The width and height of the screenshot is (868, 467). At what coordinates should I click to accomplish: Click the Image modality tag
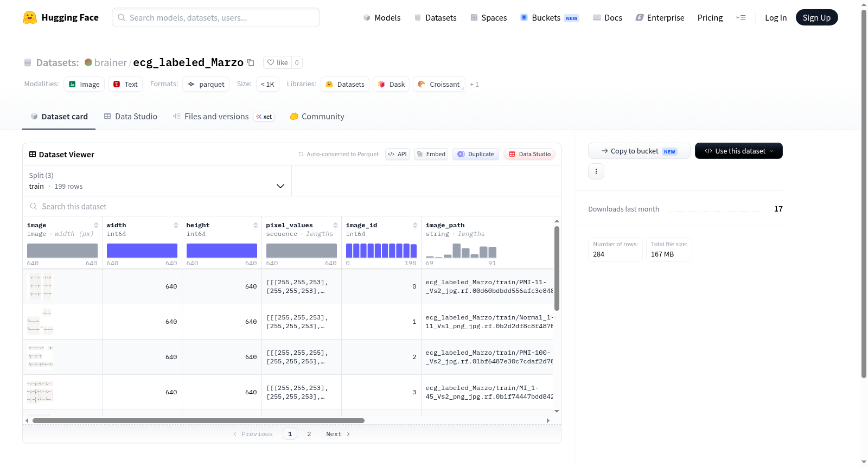[84, 84]
